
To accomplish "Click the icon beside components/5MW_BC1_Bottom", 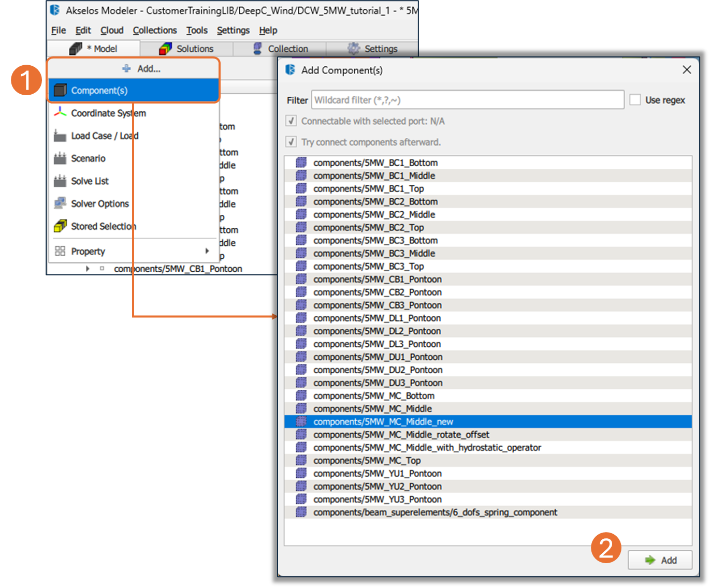I will click(301, 163).
